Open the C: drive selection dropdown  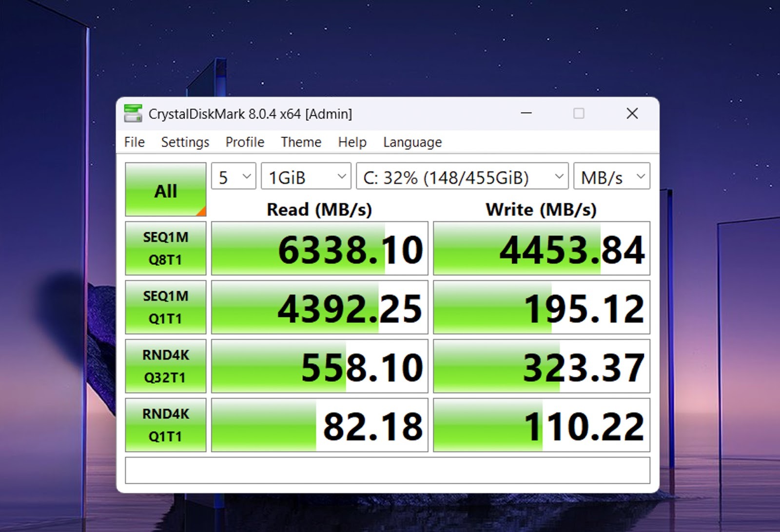(x=462, y=177)
